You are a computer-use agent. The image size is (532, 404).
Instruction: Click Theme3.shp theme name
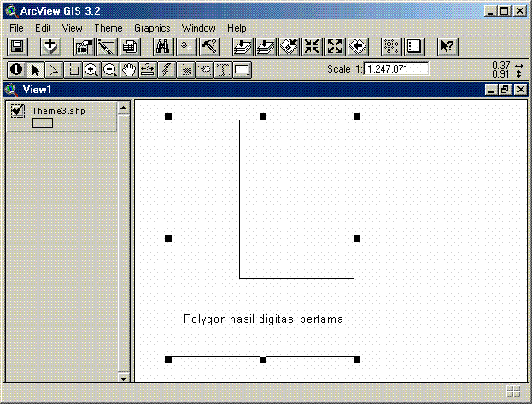point(58,111)
